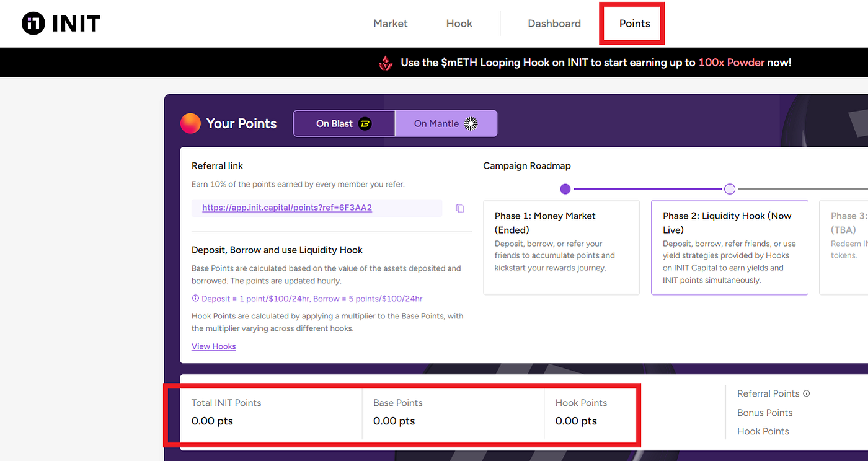Click the Referral Points label
This screenshot has width=868, height=461.
pyautogui.click(x=768, y=393)
